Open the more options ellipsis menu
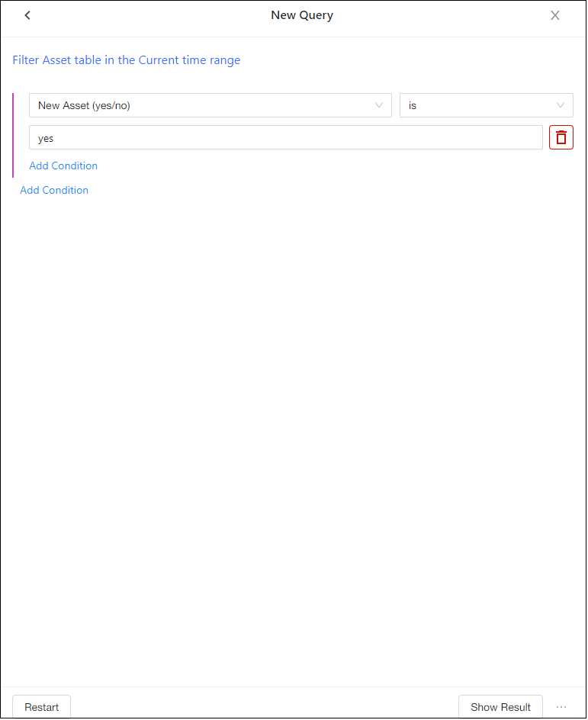 [561, 707]
